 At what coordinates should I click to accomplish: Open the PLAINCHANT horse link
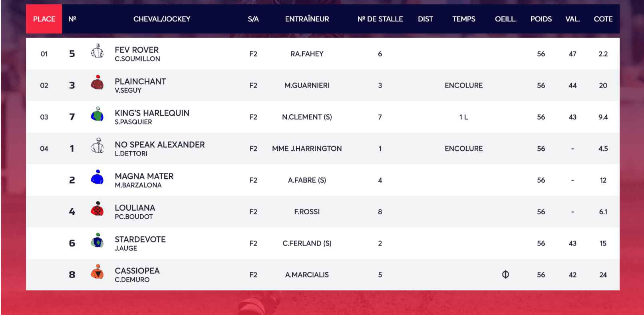coord(140,82)
